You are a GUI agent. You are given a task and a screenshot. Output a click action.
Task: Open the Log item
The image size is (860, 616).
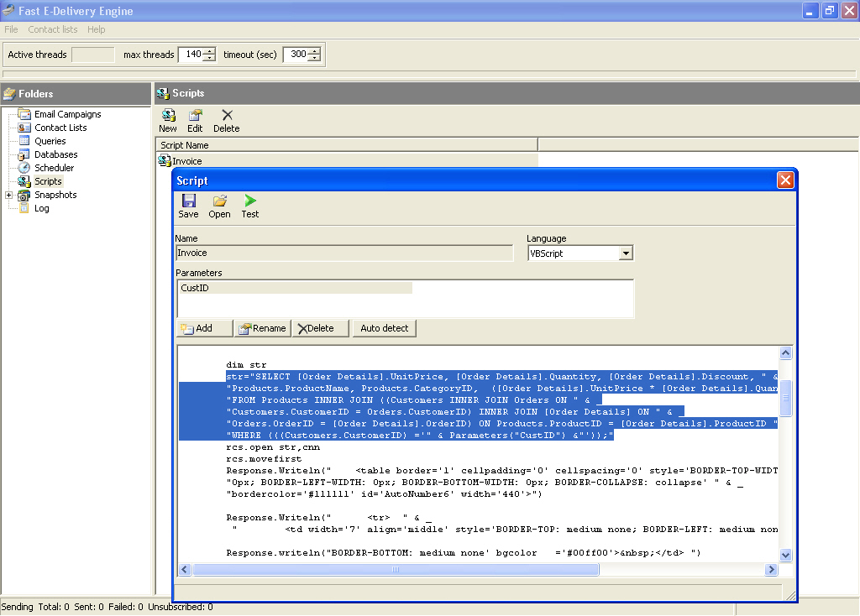coord(42,208)
